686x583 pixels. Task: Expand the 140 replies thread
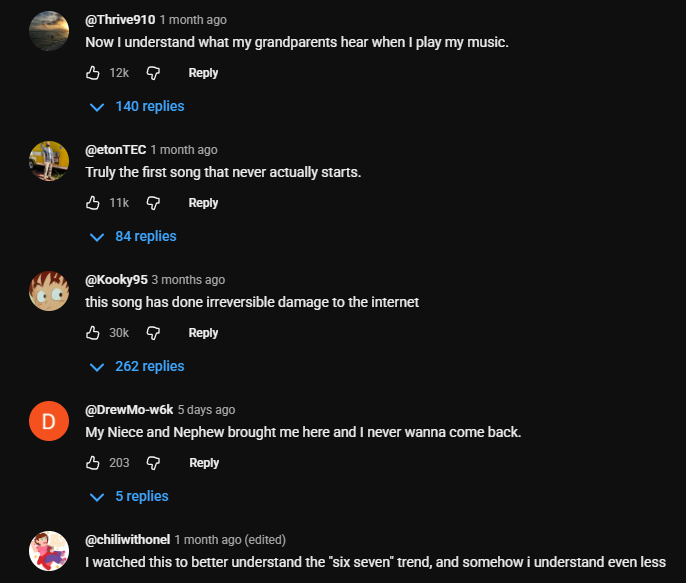point(138,106)
